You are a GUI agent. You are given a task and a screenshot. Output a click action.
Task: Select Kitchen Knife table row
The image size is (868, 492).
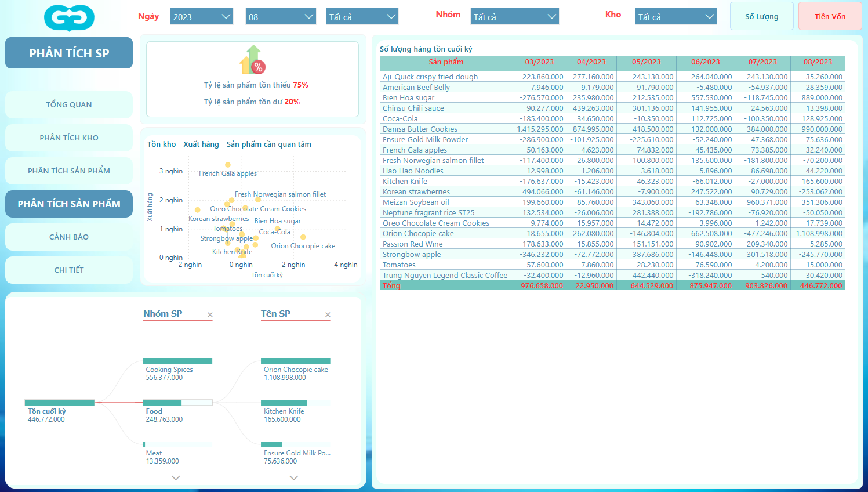612,181
